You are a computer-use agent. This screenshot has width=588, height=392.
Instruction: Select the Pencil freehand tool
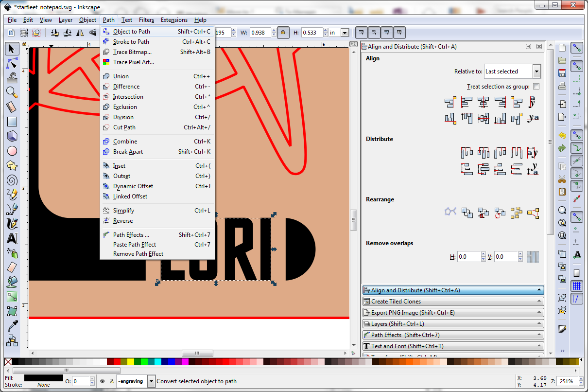click(12, 195)
